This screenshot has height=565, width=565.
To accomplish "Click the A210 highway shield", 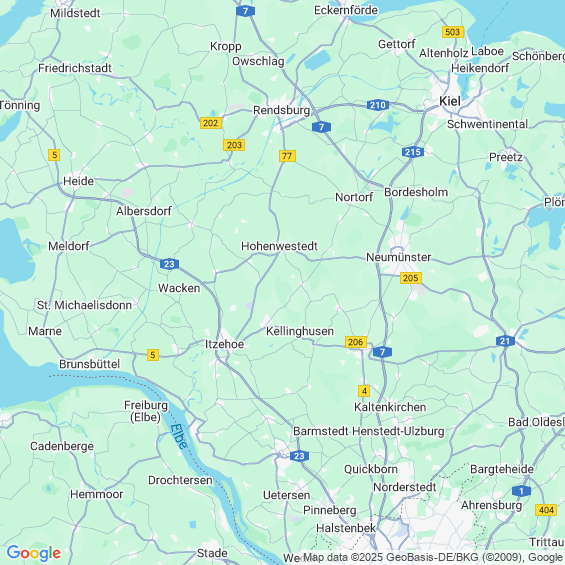I will click(x=378, y=105).
